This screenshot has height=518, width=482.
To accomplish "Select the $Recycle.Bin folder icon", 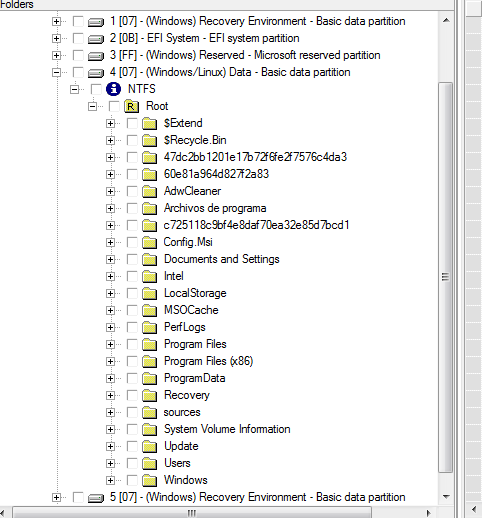I will point(149,140).
